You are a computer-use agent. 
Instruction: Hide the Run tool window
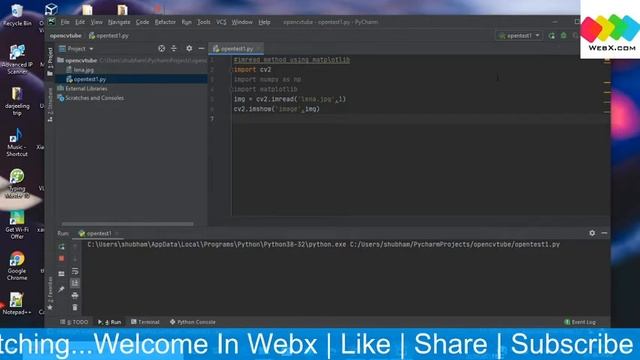(x=604, y=233)
